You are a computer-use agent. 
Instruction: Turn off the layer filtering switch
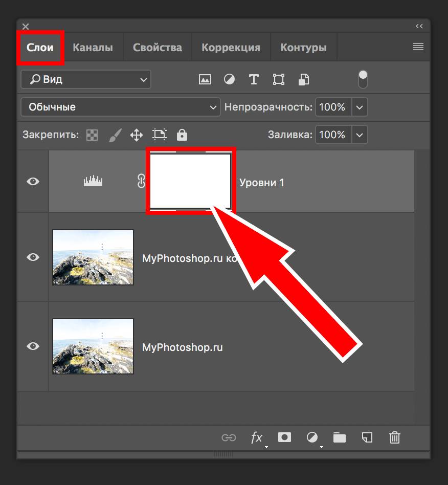point(363,79)
